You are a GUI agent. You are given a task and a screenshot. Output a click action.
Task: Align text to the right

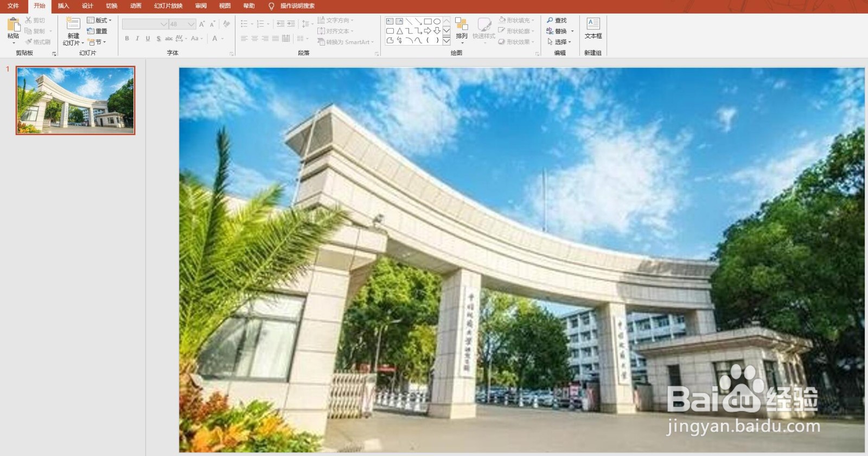click(x=265, y=38)
